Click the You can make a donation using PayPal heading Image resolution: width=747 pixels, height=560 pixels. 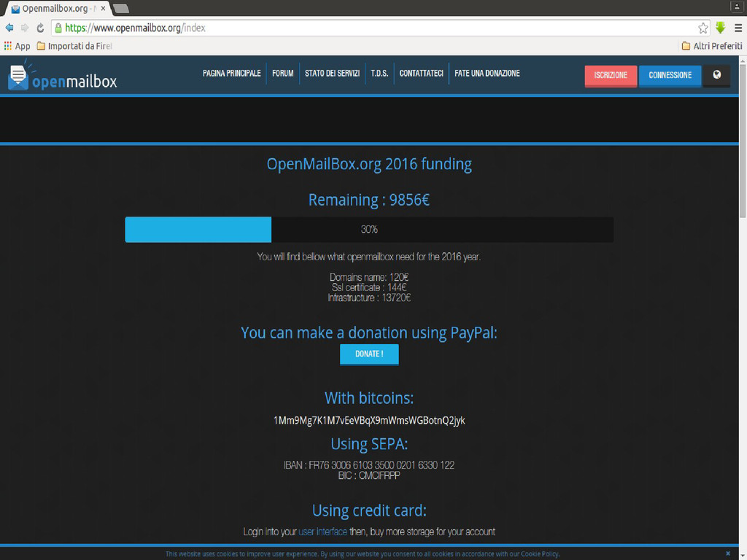pyautogui.click(x=369, y=332)
